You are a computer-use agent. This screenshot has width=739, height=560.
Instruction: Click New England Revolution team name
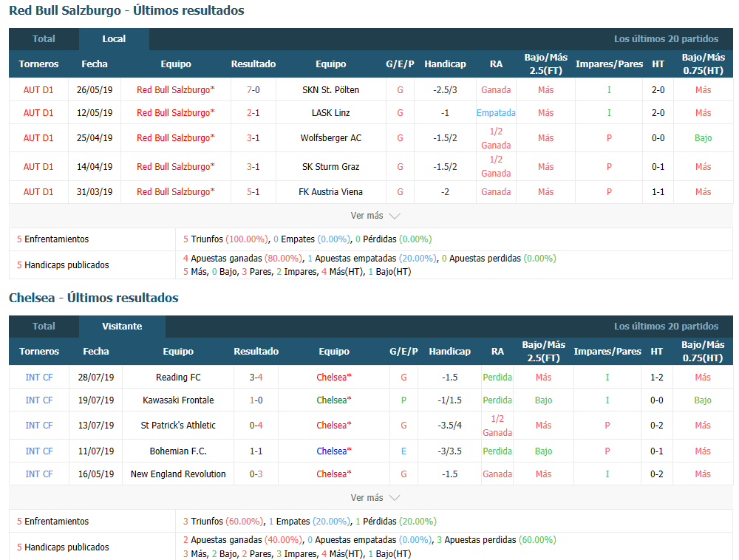pyautogui.click(x=178, y=474)
